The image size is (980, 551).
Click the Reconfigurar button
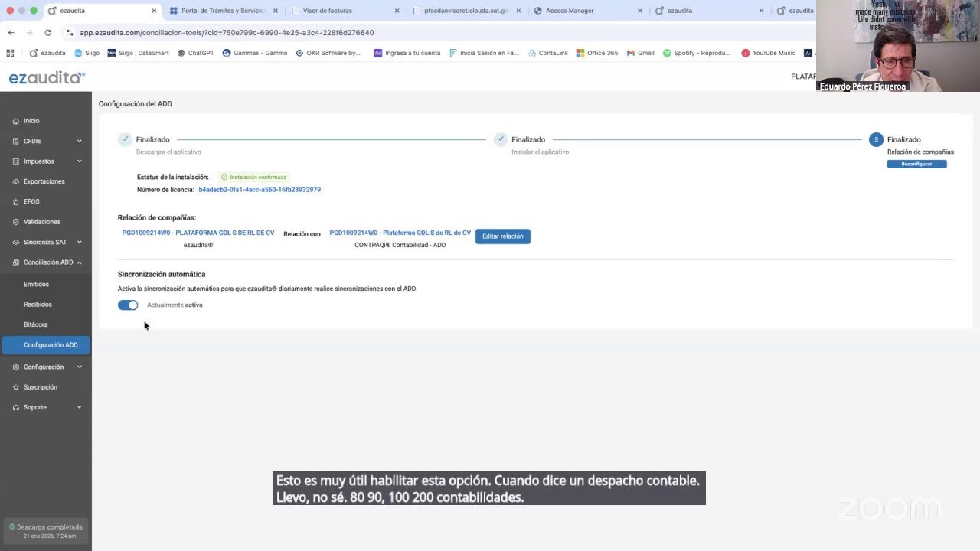click(x=916, y=164)
